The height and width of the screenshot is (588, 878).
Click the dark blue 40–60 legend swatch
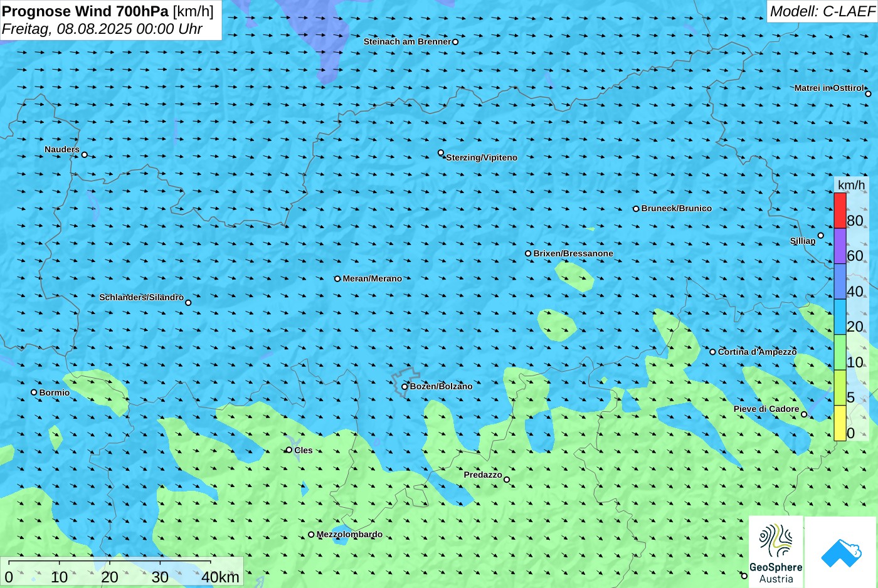coord(840,281)
